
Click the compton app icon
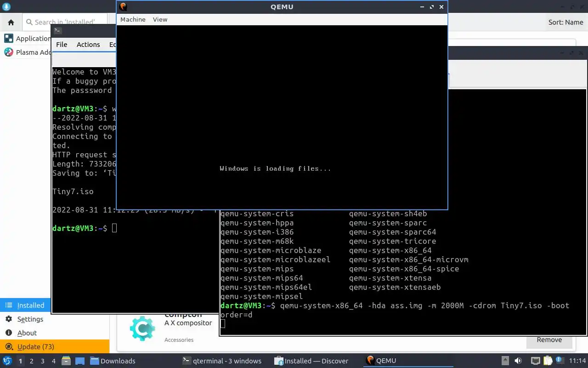tap(142, 328)
